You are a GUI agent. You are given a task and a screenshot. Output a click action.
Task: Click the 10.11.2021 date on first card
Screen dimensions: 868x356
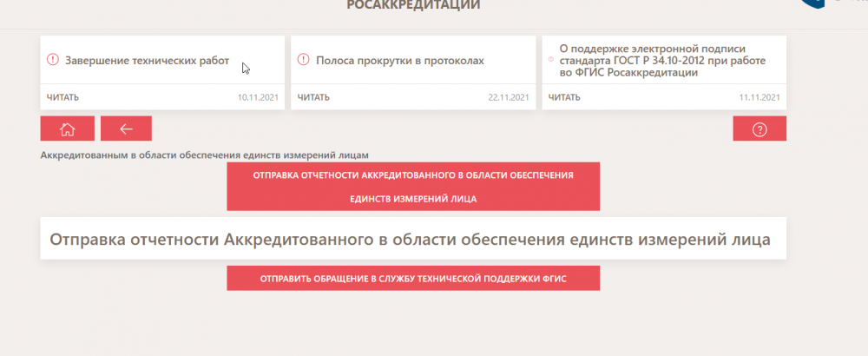(x=258, y=97)
